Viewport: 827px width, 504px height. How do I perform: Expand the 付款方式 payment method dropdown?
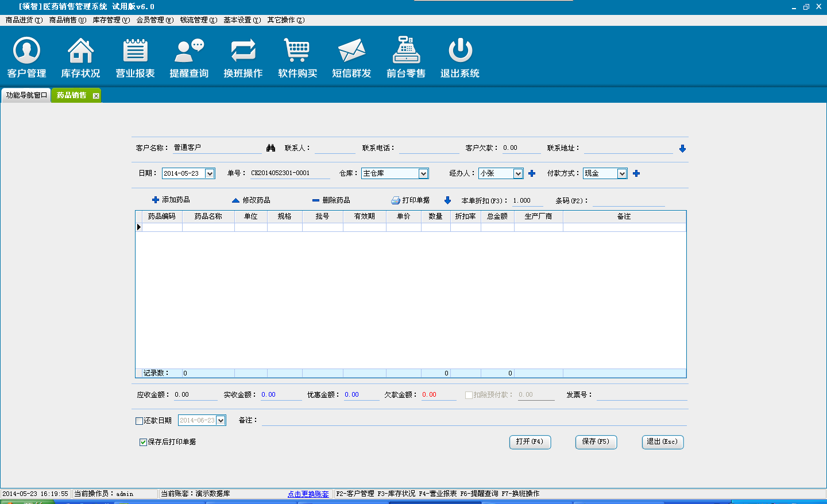[622, 173]
